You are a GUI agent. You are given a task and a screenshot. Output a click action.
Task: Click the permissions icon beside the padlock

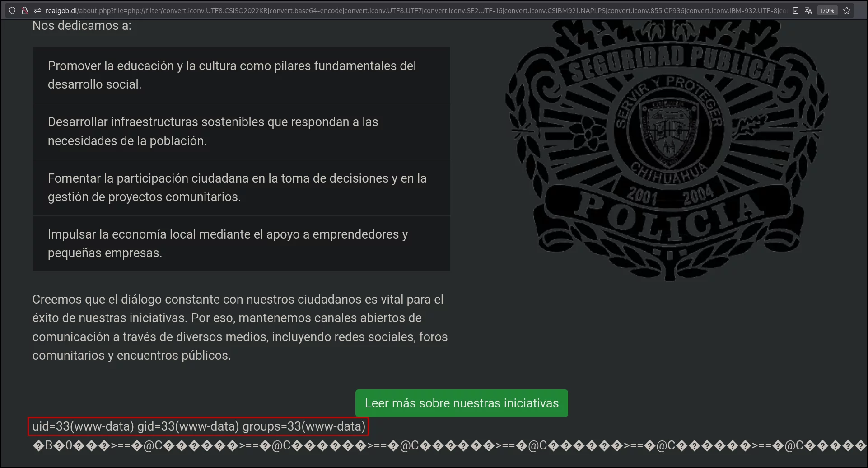pyautogui.click(x=37, y=10)
